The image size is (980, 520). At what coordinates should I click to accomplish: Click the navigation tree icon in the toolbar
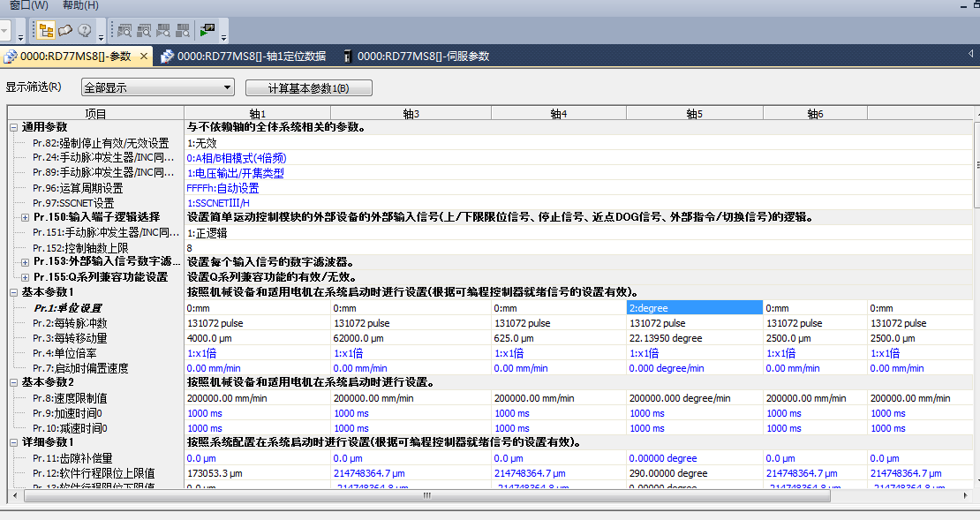(47, 31)
